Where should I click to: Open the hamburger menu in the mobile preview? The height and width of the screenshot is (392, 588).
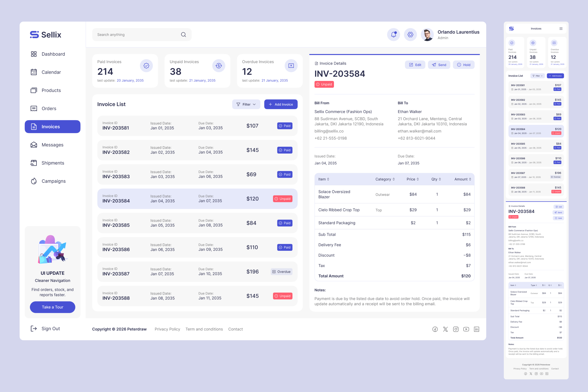pyautogui.click(x=561, y=29)
